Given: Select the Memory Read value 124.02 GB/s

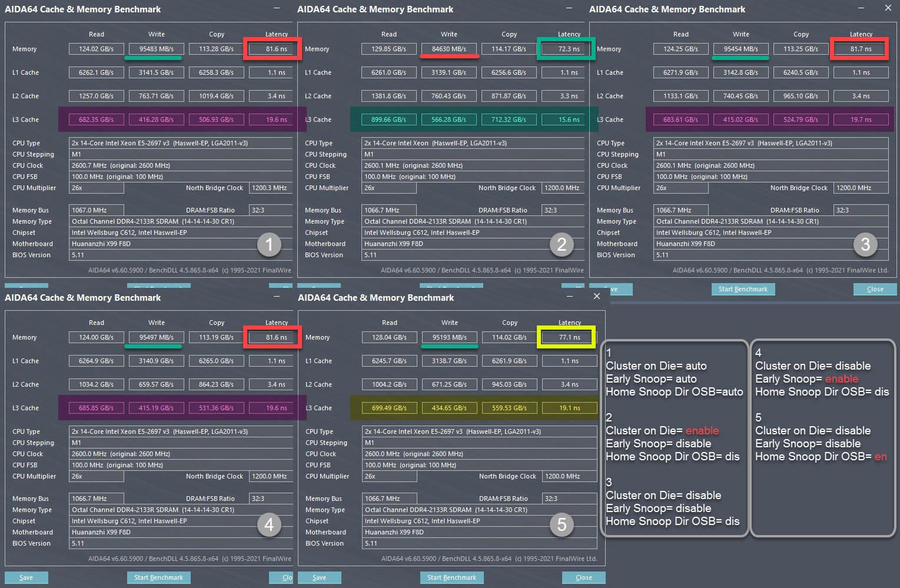Looking at the screenshot, I should [96, 49].
